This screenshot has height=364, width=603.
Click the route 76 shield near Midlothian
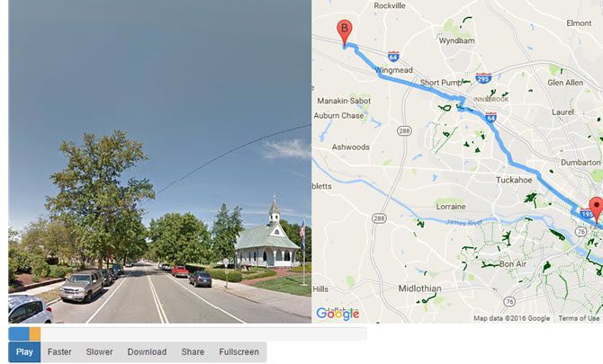pyautogui.click(x=509, y=301)
